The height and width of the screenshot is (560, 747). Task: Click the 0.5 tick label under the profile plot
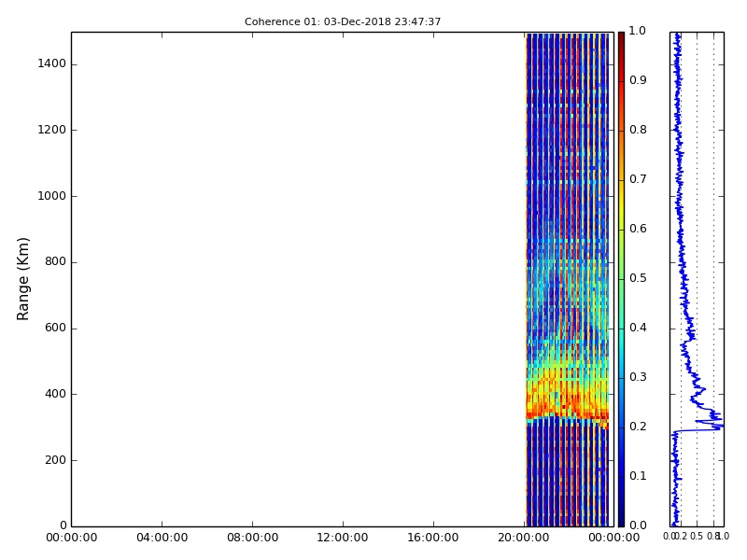tap(697, 536)
